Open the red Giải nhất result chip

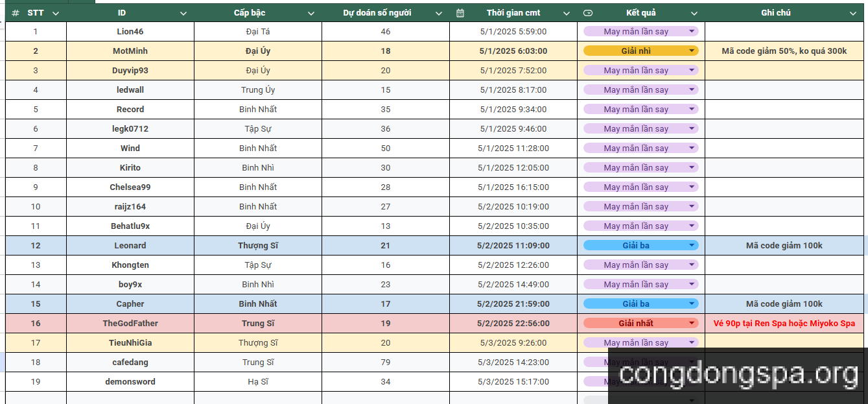pyautogui.click(x=640, y=323)
